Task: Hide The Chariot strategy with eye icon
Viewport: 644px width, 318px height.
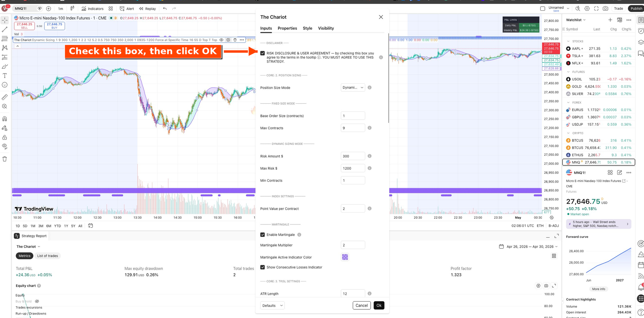Action: pyautogui.click(x=221, y=40)
